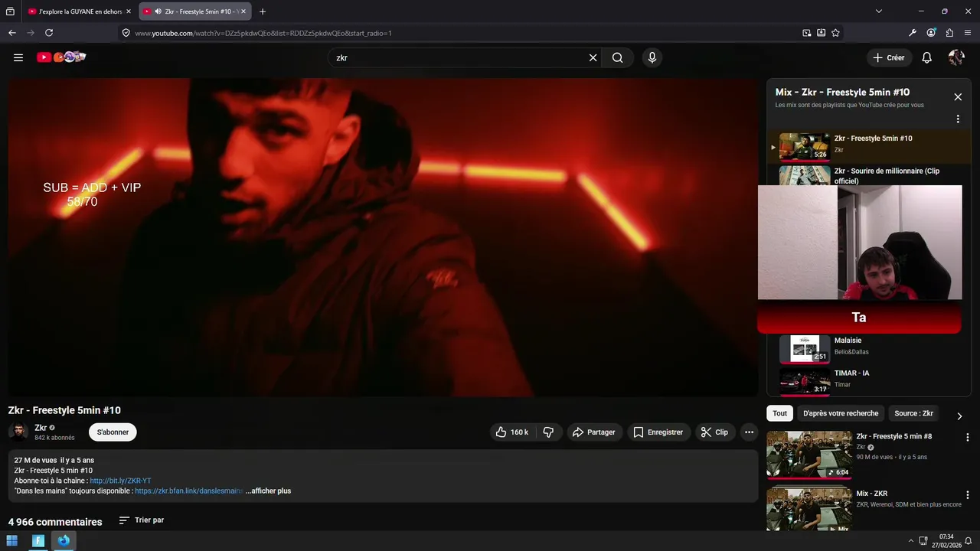
Task: Open the tab overview button
Action: coord(10,11)
